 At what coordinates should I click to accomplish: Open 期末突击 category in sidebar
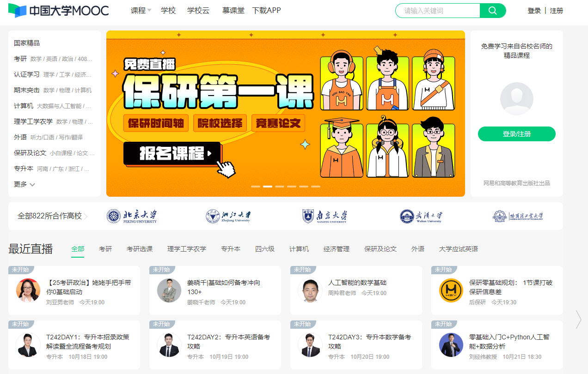[27, 90]
